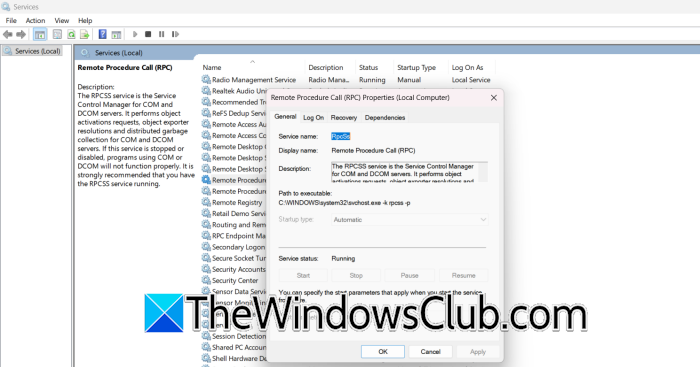
Task: Switch to the Dependencies tab
Action: click(x=385, y=117)
